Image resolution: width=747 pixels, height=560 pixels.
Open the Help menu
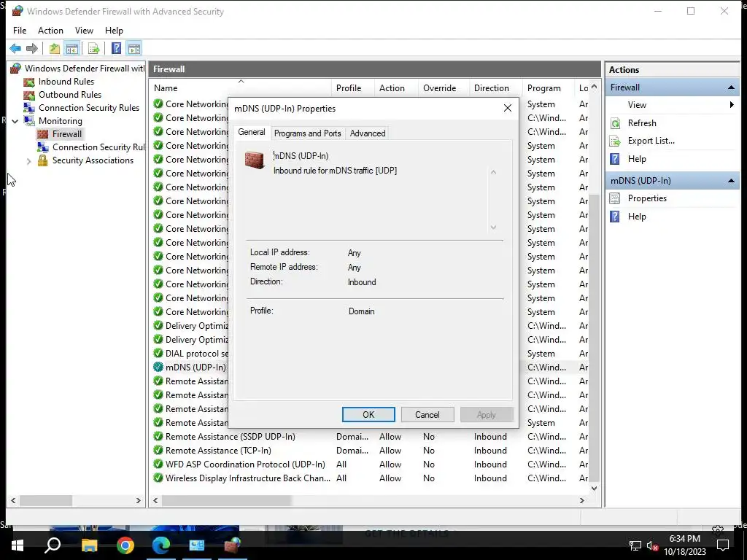click(114, 31)
